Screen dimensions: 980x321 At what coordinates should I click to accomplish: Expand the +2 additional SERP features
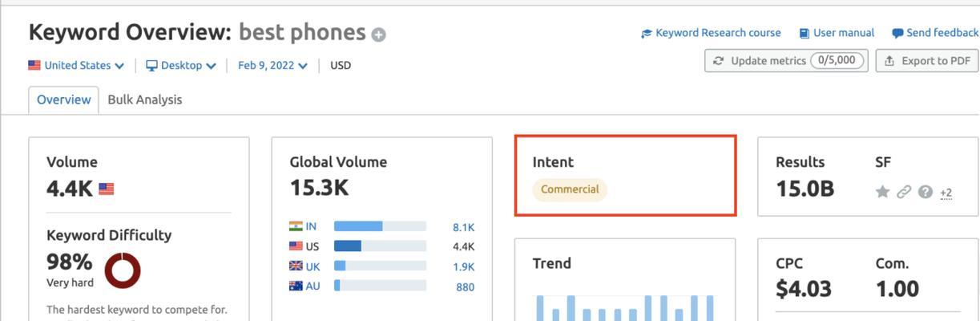(x=946, y=193)
